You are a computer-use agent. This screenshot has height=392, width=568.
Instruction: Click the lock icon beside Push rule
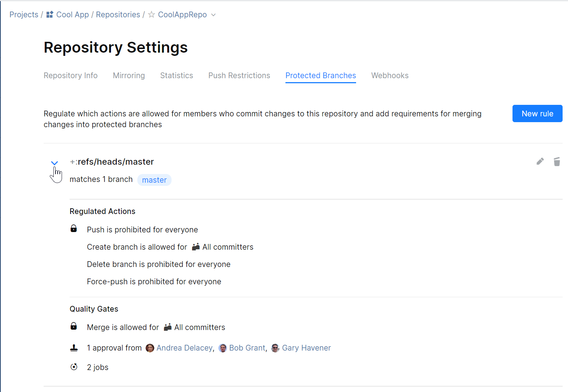pos(74,229)
